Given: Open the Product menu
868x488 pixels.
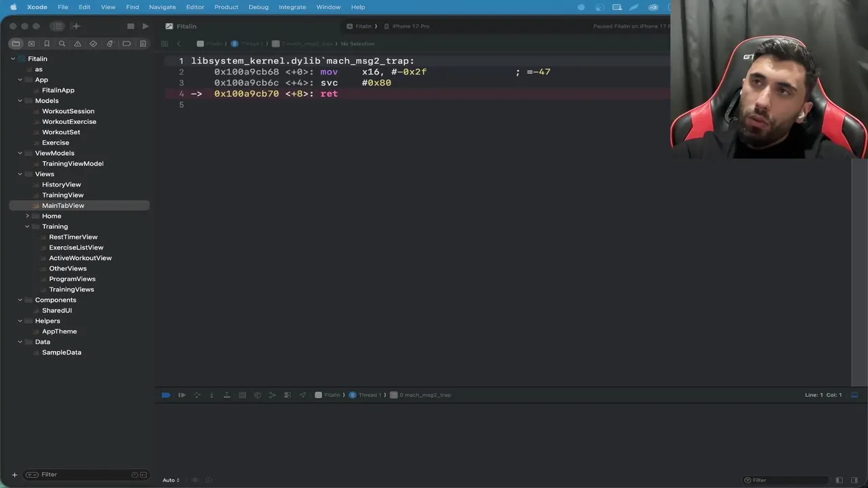Looking at the screenshot, I should [x=226, y=7].
